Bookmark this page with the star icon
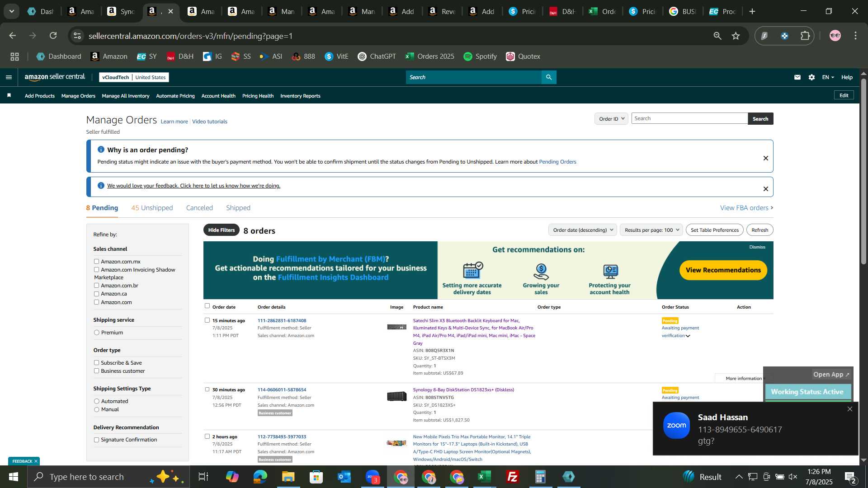 [x=736, y=36]
